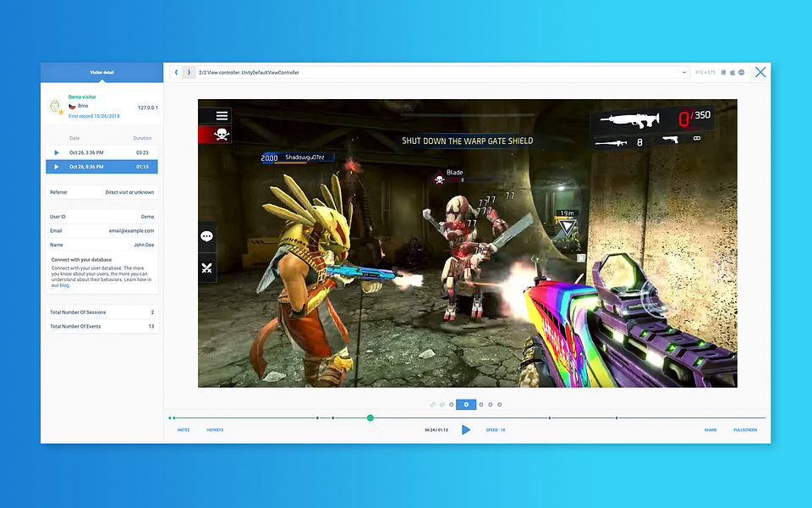Image resolution: width=812 pixels, height=508 pixels.
Task: Click the last gray circle event icon
Action: [x=500, y=405]
